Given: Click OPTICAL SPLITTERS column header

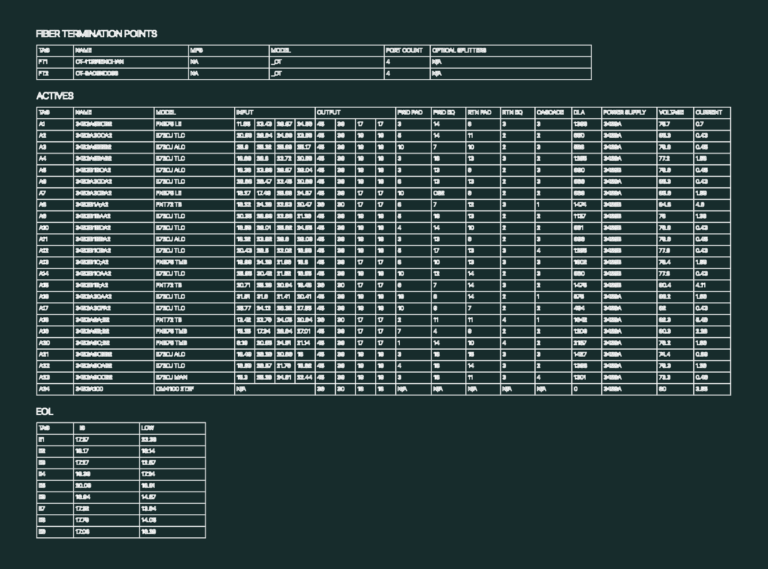Looking at the screenshot, I should click(x=459, y=50).
